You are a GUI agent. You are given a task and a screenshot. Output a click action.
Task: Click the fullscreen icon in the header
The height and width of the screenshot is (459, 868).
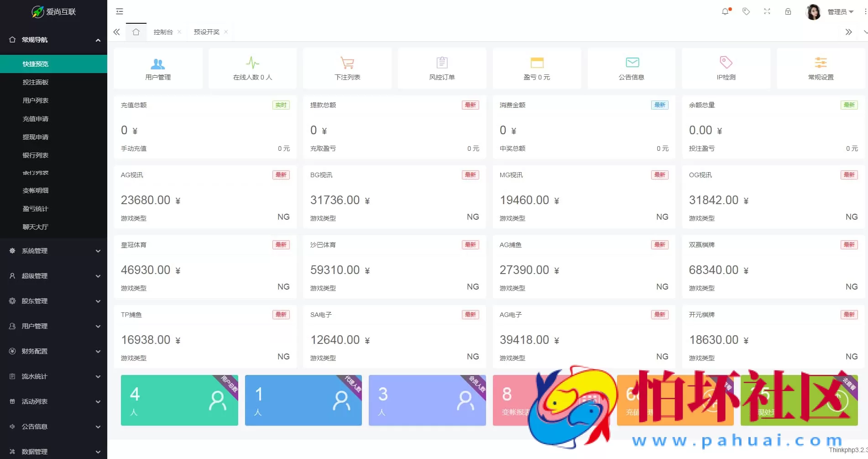(767, 11)
